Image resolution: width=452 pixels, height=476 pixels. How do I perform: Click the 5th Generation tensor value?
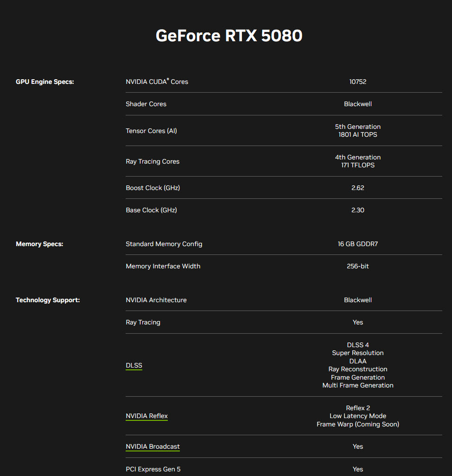pos(357,127)
